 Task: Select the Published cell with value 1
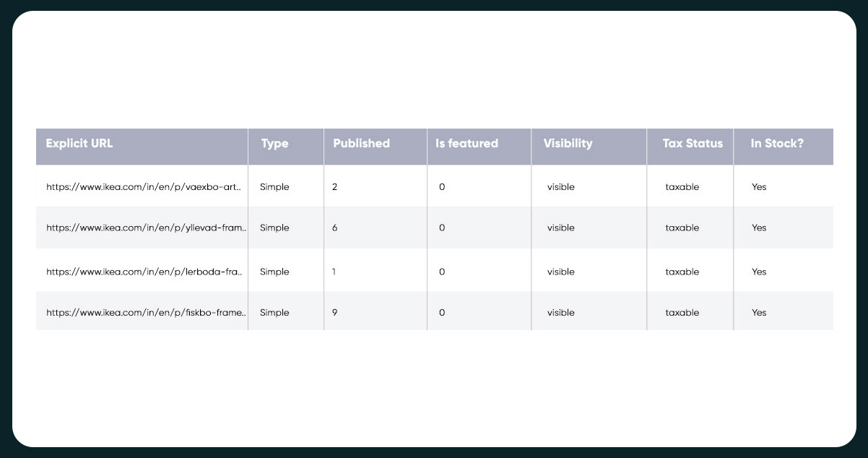pyautogui.click(x=334, y=272)
